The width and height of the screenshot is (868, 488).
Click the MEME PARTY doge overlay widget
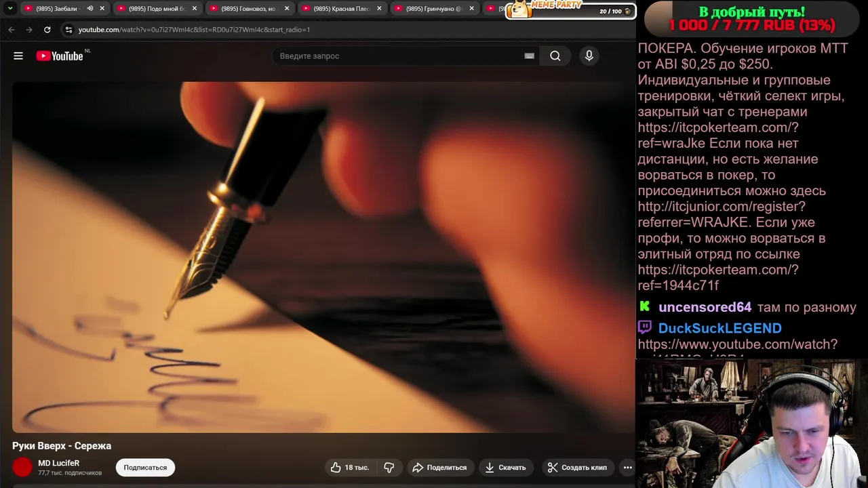point(571,9)
